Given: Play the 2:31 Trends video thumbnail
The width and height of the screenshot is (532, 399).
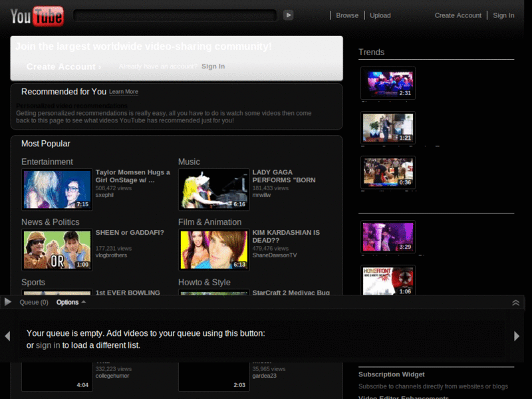Looking at the screenshot, I should click(x=388, y=83).
